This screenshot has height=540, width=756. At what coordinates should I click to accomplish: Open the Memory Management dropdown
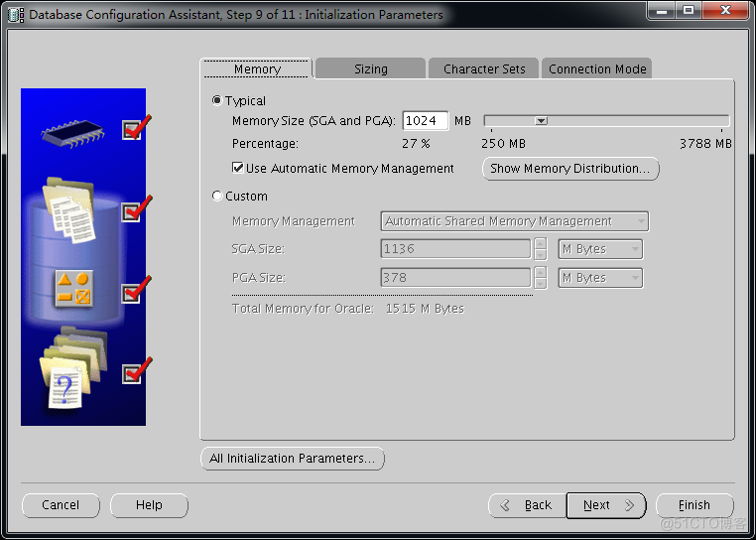(x=515, y=221)
